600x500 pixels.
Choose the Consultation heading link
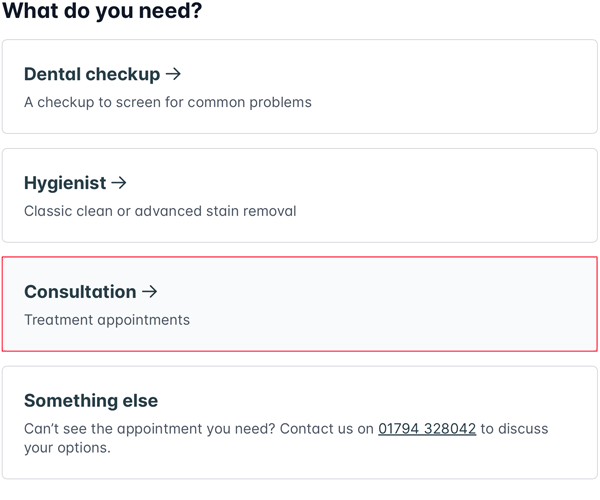pos(80,292)
